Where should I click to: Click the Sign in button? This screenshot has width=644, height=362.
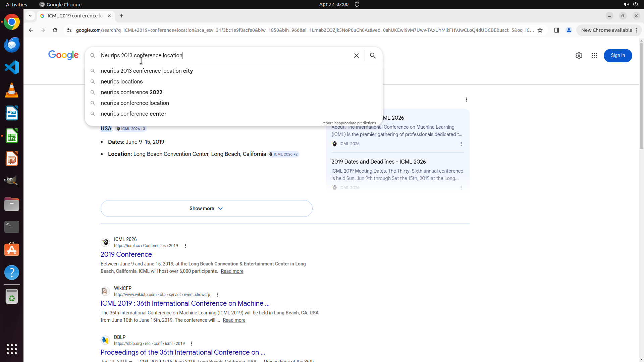[618, 56]
